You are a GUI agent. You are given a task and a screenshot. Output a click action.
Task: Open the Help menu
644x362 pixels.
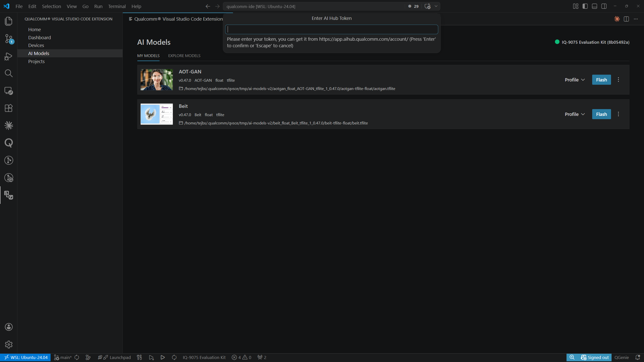pyautogui.click(x=136, y=6)
